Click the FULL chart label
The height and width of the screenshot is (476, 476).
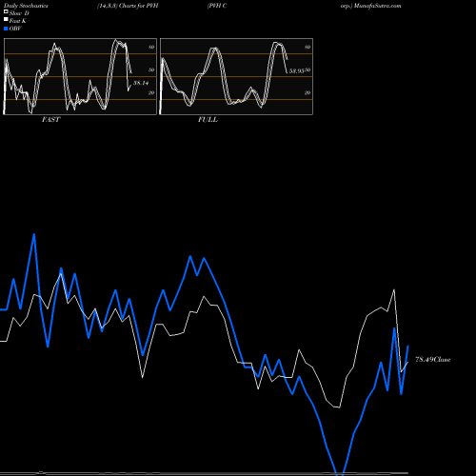(208, 120)
